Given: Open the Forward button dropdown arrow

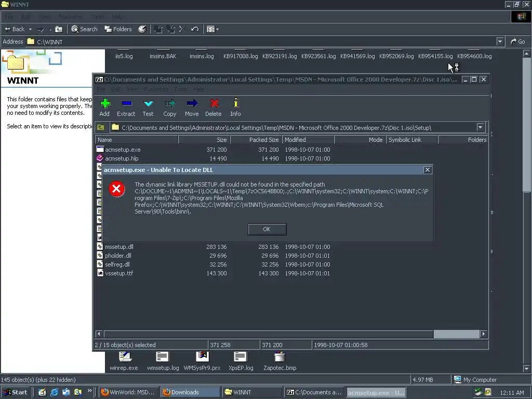Looking at the screenshot, I should click(x=50, y=29).
